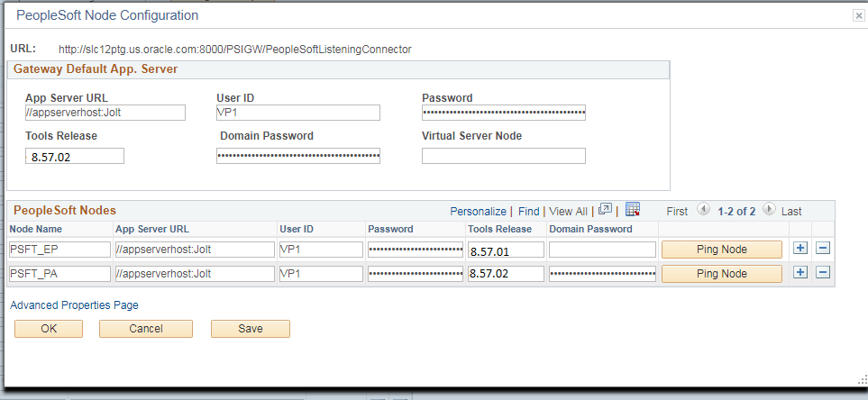The image size is (868, 400).
Task: Click User ID field in PSFT_PA row
Action: [x=321, y=274]
